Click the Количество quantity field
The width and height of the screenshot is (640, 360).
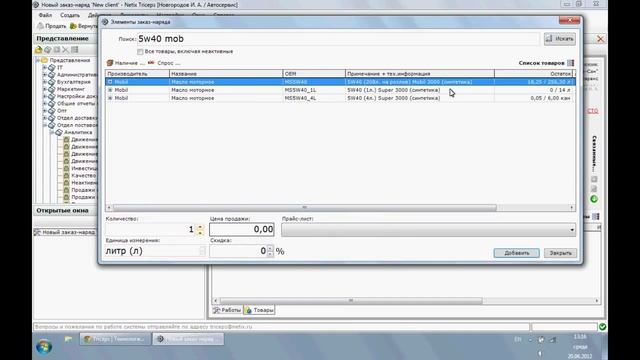pyautogui.click(x=151, y=229)
